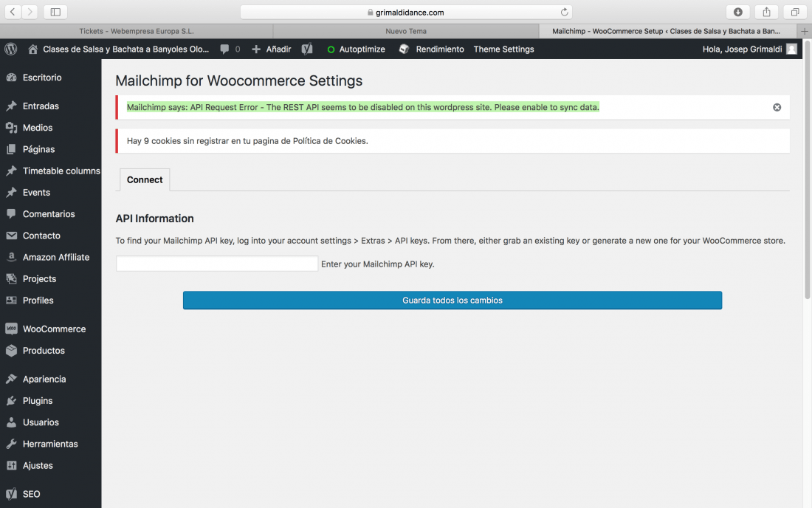812x508 pixels.
Task: Toggle the Safari sidebar button
Action: (x=55, y=12)
